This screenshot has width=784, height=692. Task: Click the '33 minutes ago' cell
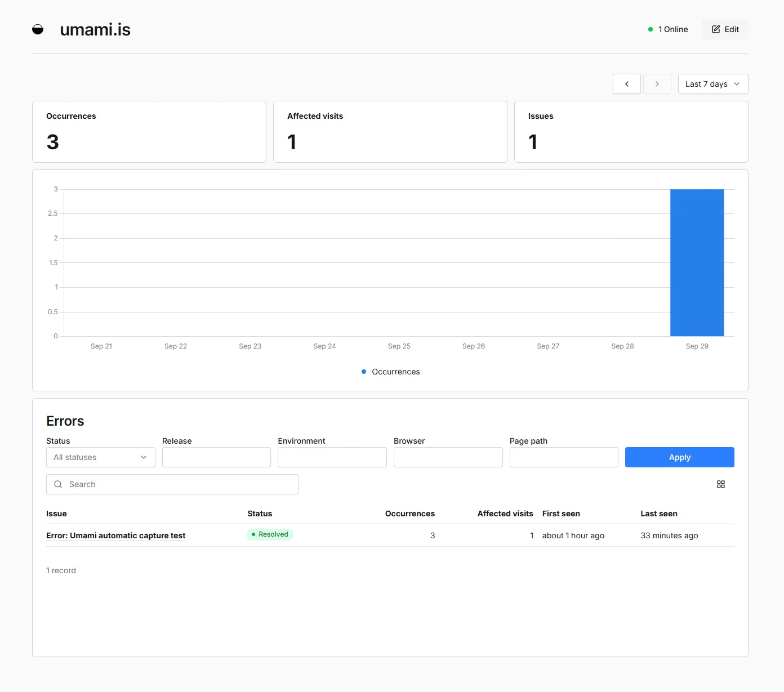point(669,535)
